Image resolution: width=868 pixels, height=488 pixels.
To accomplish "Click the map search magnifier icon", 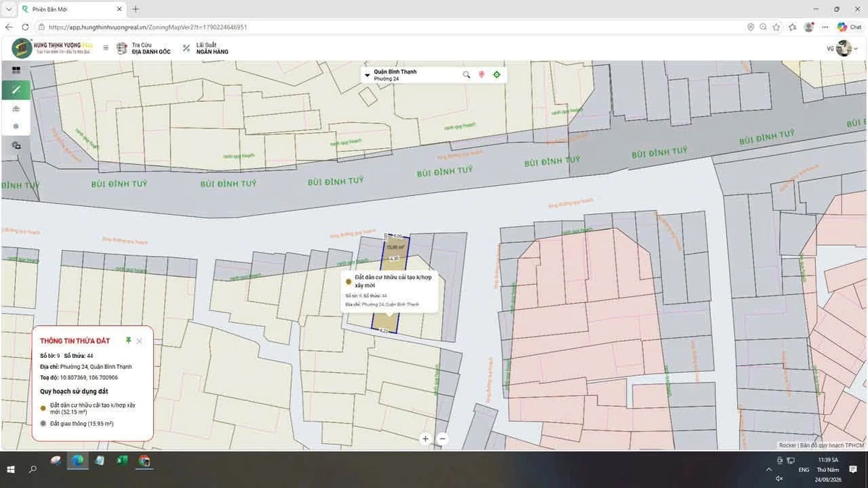I will click(467, 74).
